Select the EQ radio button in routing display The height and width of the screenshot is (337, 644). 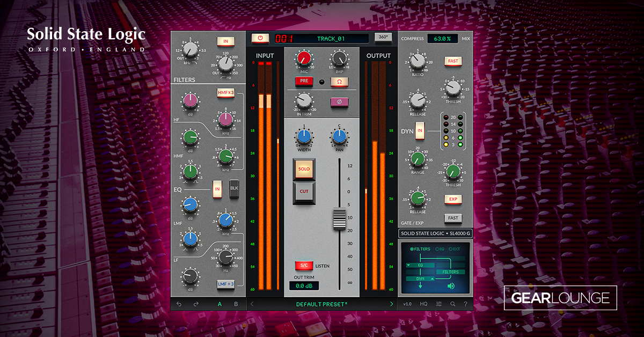(437, 249)
